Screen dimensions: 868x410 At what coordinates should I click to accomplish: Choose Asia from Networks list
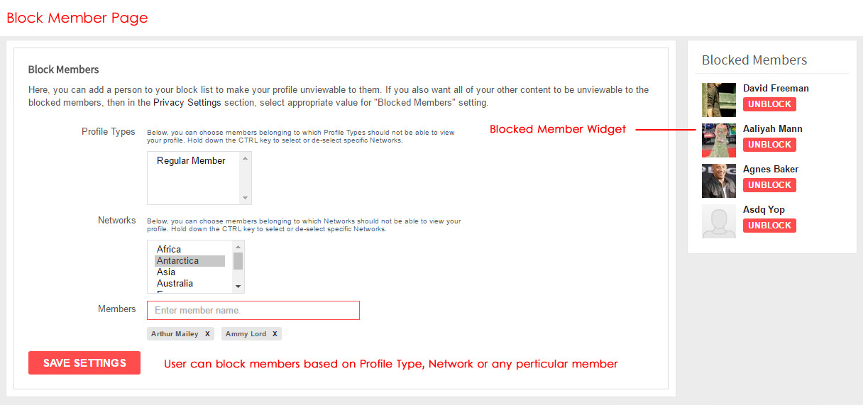(166, 272)
